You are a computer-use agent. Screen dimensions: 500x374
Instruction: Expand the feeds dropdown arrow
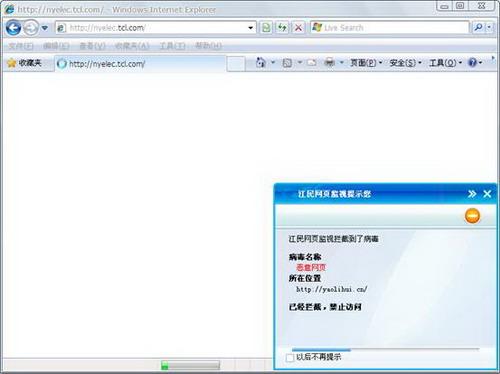point(299,62)
